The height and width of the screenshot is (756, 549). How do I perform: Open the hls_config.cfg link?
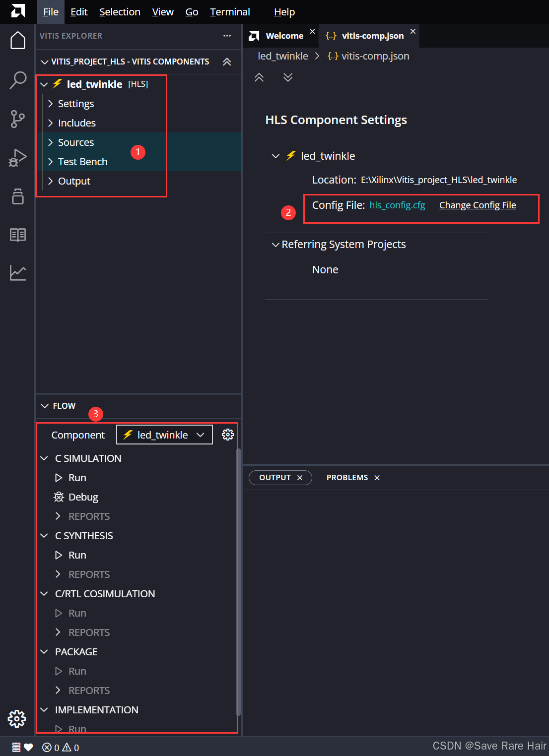397,205
